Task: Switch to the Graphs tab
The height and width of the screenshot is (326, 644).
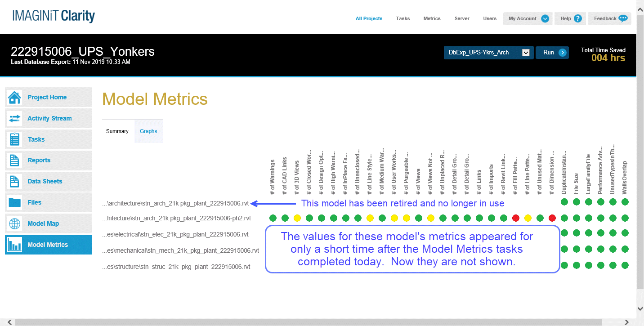Action: click(x=148, y=131)
